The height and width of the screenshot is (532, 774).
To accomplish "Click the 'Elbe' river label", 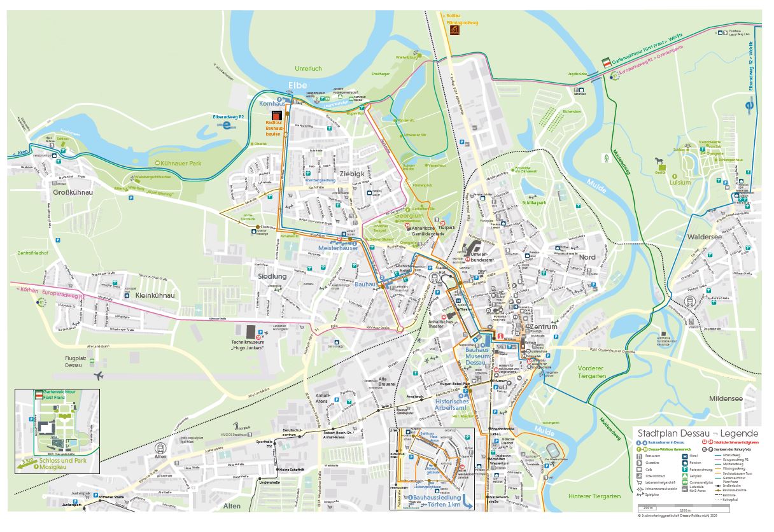I will [298, 85].
